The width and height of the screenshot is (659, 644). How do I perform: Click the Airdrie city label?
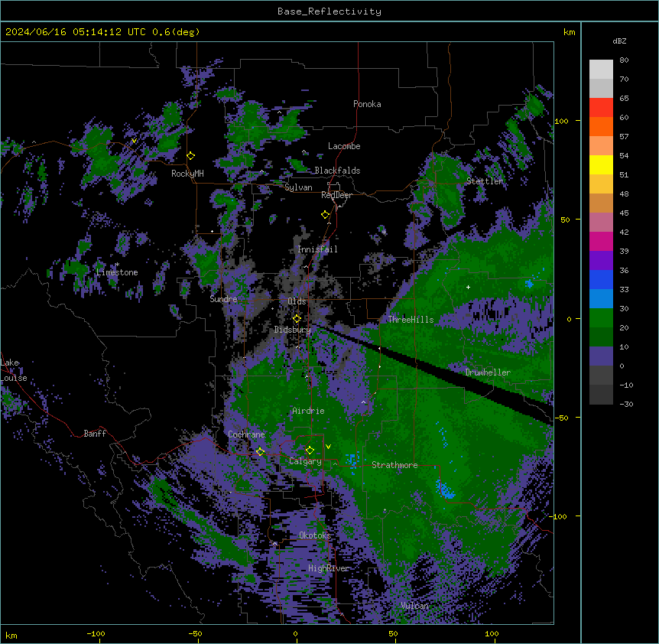(x=308, y=411)
